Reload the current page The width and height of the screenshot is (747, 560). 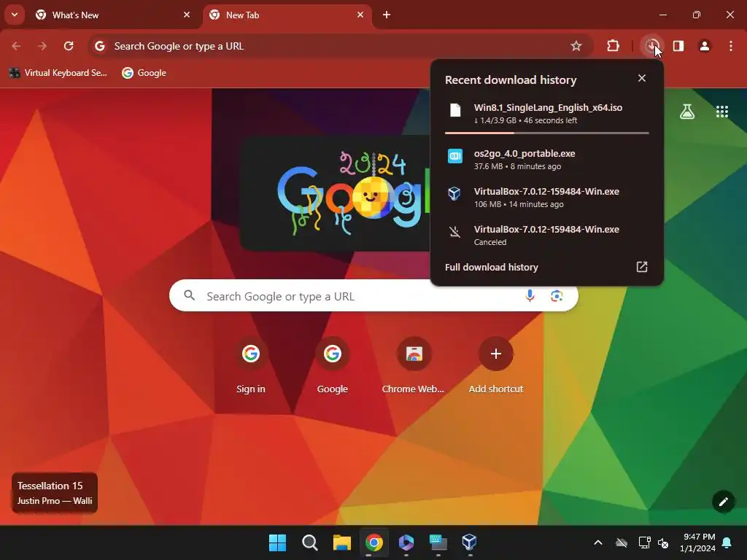click(69, 46)
